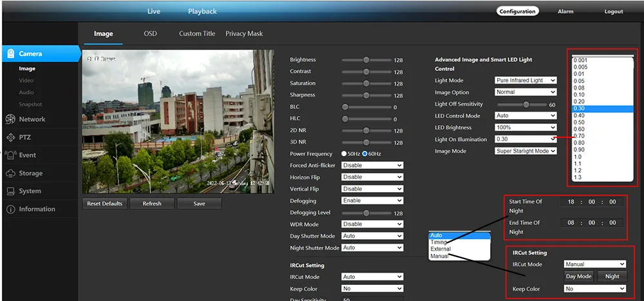Open the WDR Mode dropdown
Viewport: 644px width, 301px height.
pos(372,224)
